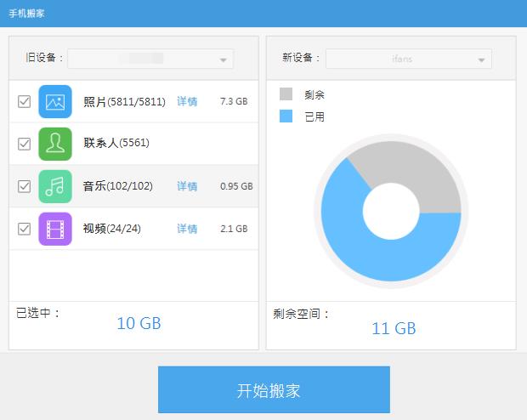
Task: Click the 0.95 GB music size
Action: [x=236, y=186]
